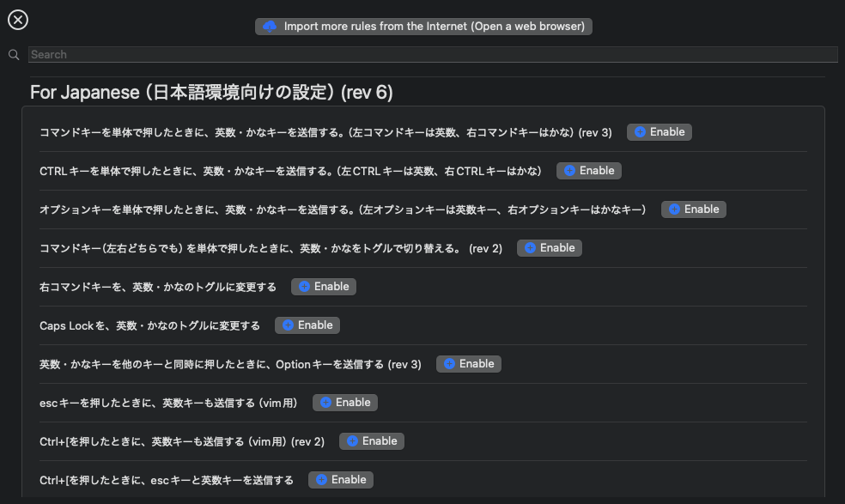Screen dimensions: 845x504
Task: Click inside the Search input field
Action: 429,54
